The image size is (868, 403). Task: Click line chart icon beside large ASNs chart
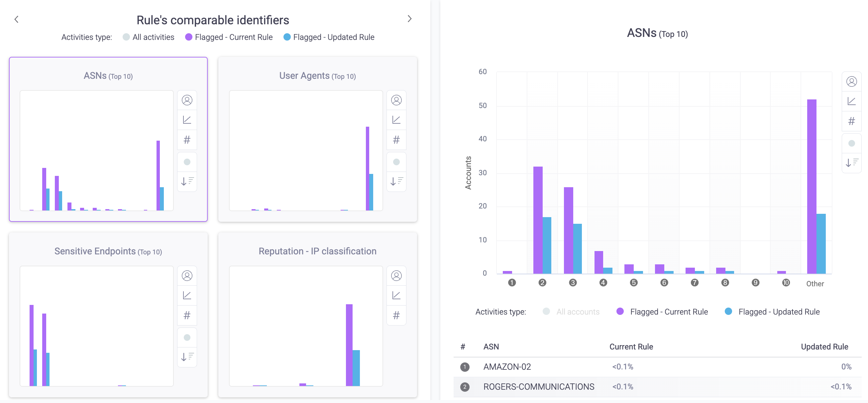coord(851,101)
